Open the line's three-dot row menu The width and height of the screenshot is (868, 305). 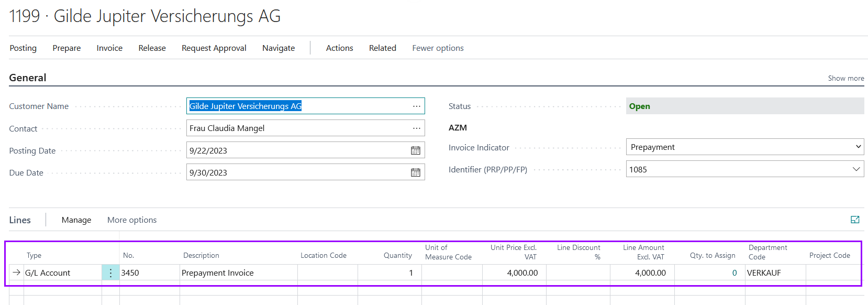click(110, 273)
